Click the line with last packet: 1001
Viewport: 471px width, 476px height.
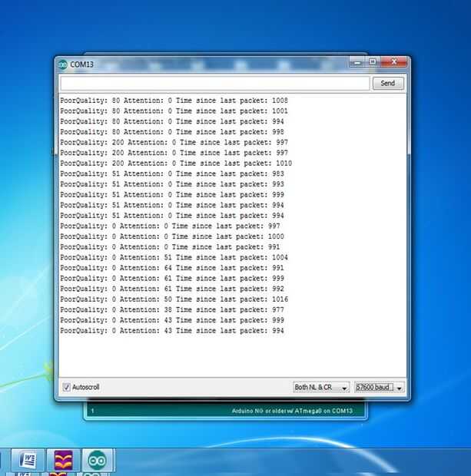click(x=174, y=111)
